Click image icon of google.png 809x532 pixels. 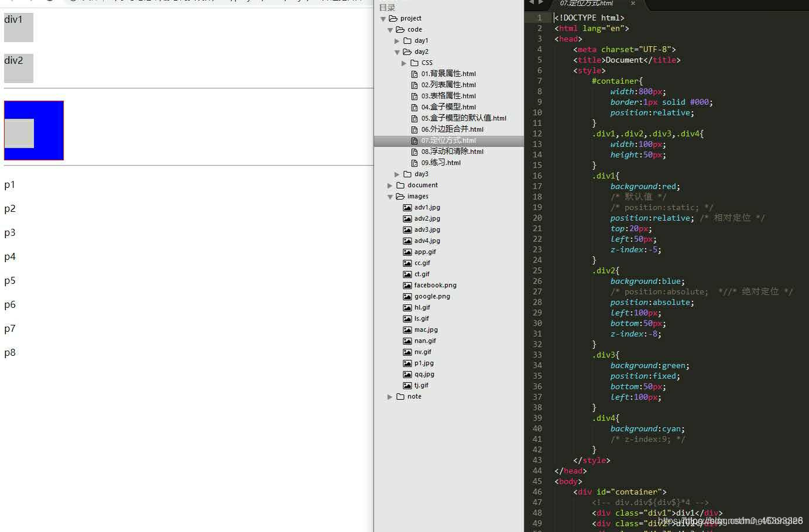(407, 296)
